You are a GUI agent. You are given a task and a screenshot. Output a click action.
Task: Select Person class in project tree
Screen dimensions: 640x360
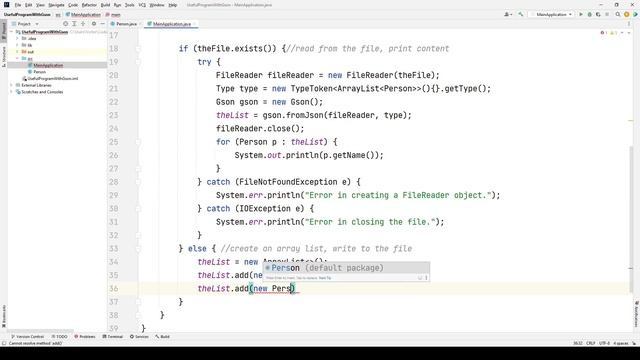coord(39,72)
